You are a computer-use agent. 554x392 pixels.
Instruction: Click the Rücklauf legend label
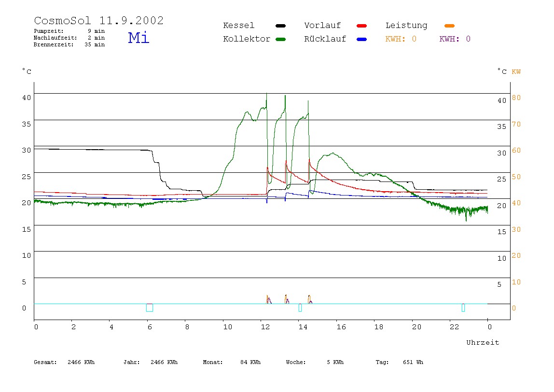(325, 39)
